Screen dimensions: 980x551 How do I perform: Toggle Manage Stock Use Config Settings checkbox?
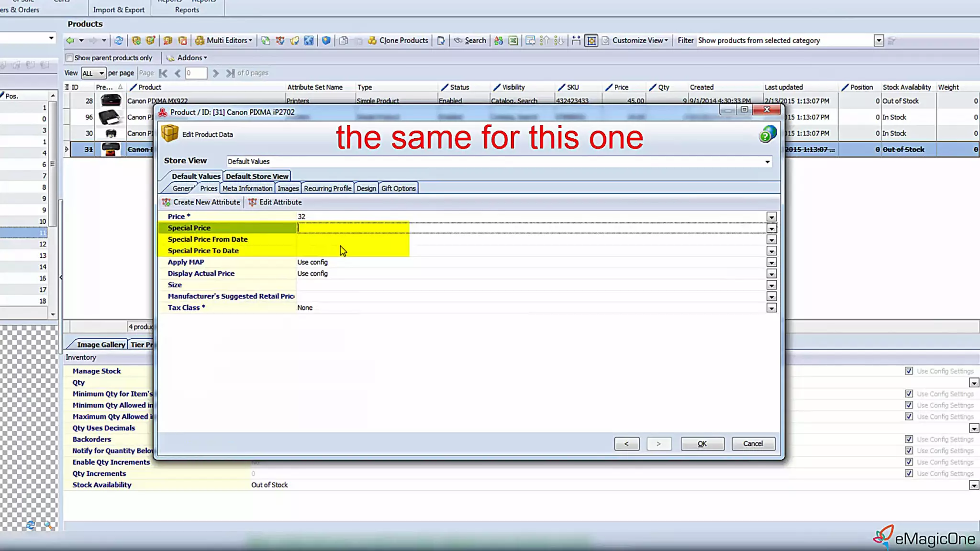click(x=909, y=371)
